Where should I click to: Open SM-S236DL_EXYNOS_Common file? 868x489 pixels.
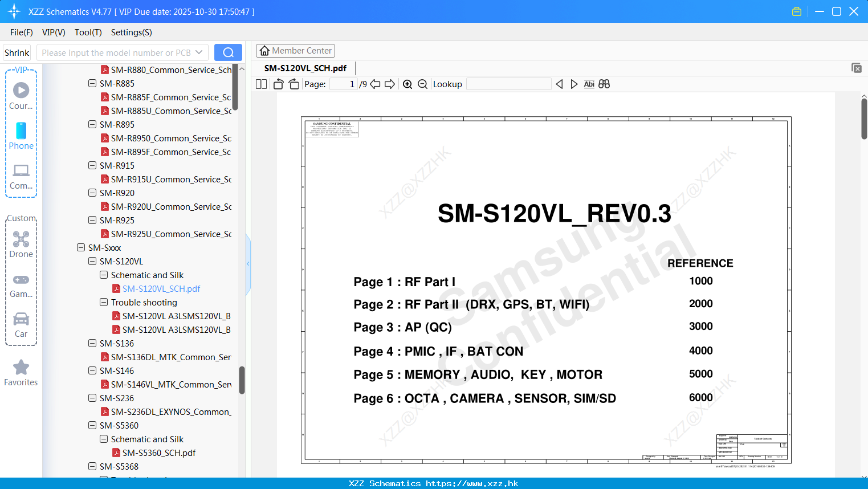pos(171,411)
